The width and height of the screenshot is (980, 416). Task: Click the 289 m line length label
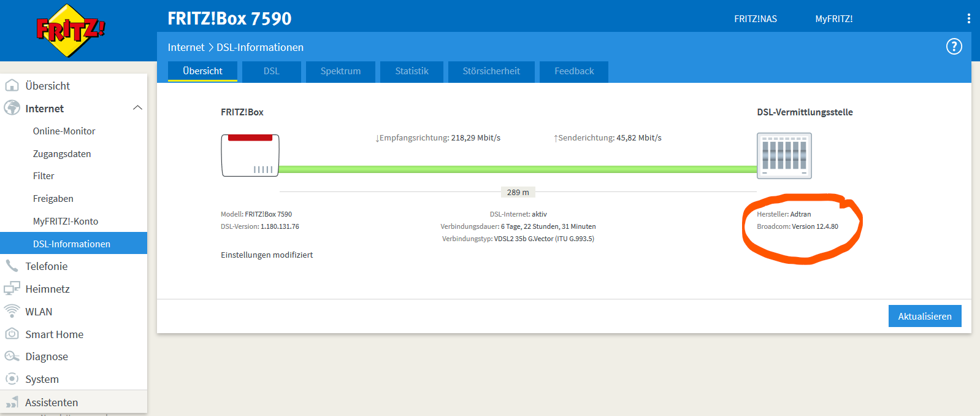pyautogui.click(x=518, y=192)
